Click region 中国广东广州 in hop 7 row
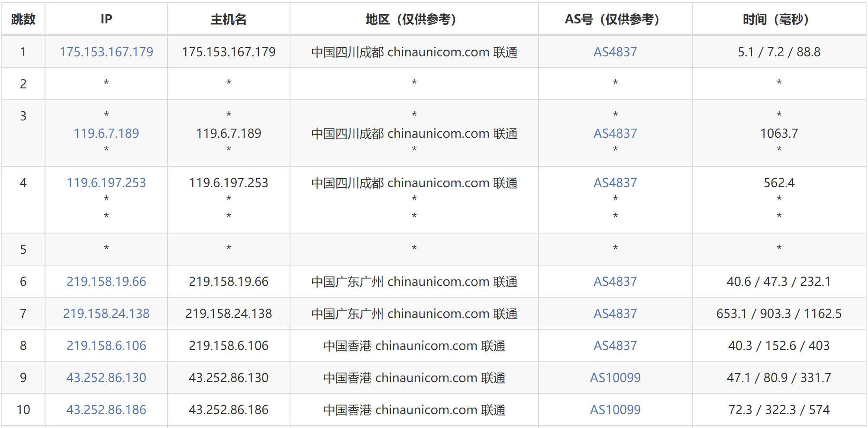The image size is (868, 428). tap(347, 314)
